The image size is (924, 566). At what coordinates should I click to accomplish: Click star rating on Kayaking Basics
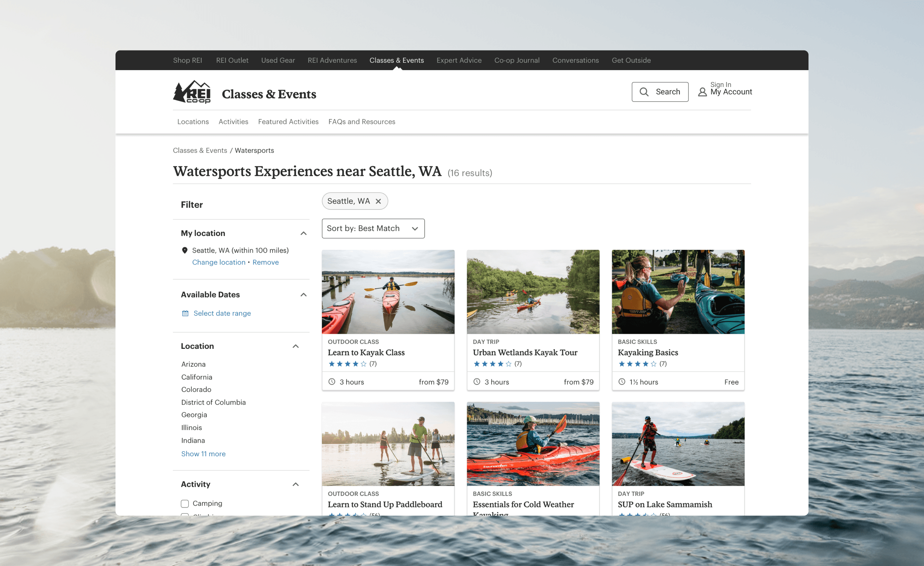pos(637,363)
